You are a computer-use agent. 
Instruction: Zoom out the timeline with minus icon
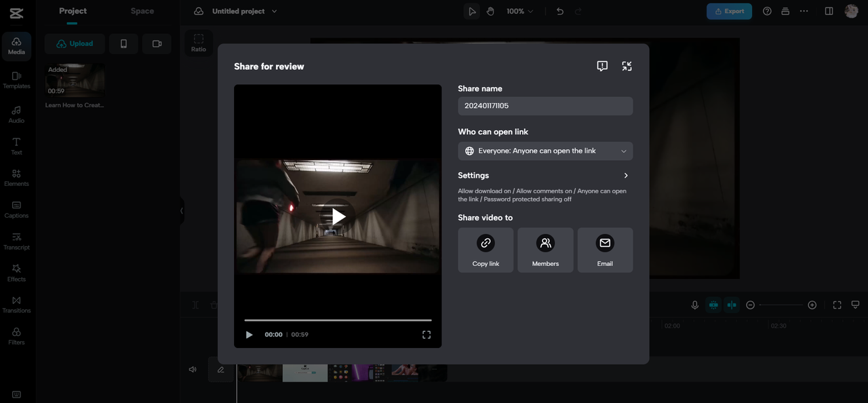[750, 305]
